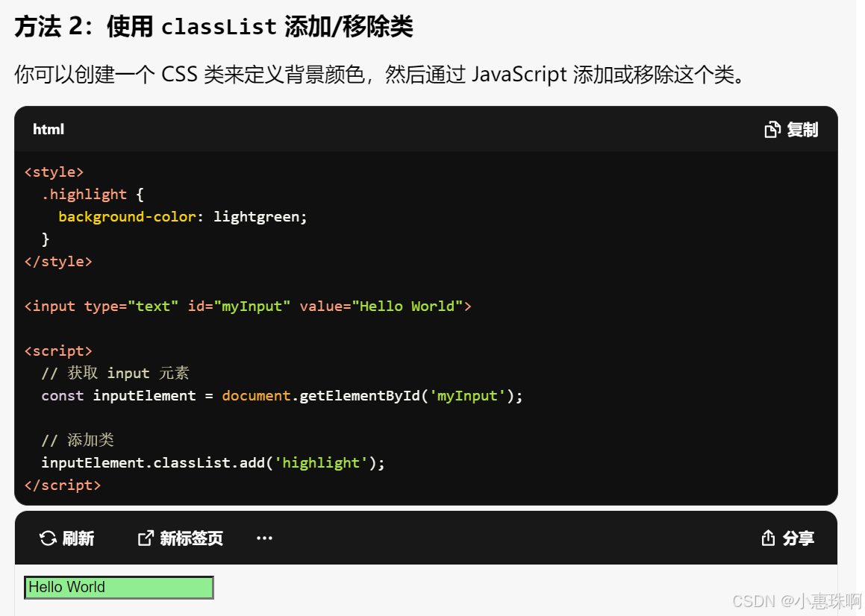Viewport: 865px width, 616px height.
Task: Click the opening <script> tag
Action: [x=58, y=351]
